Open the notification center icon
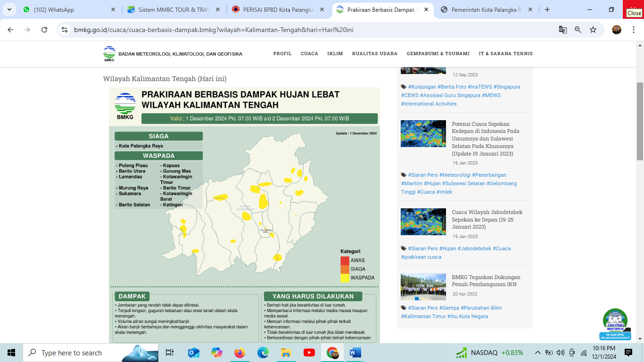Image resolution: width=644 pixels, height=362 pixels. tap(628, 353)
